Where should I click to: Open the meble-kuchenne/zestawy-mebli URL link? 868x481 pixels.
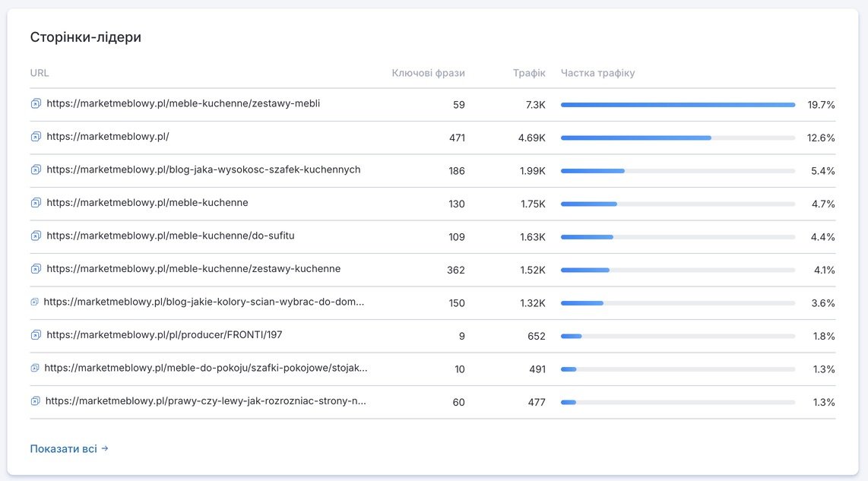pos(183,103)
